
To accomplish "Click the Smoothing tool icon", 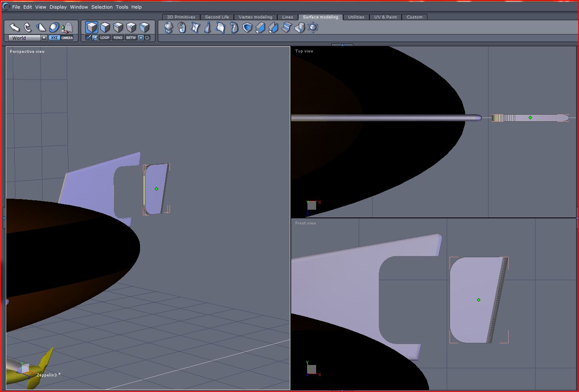I will point(313,27).
